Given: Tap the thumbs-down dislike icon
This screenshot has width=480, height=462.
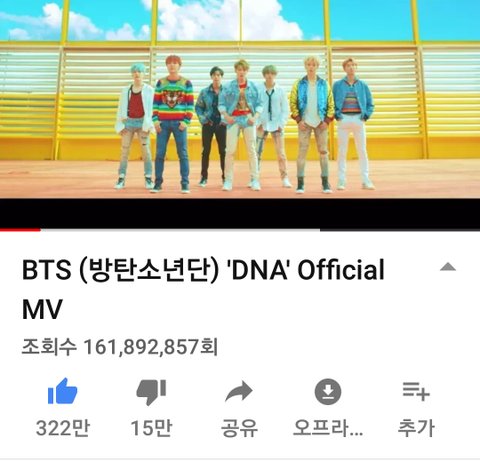Looking at the screenshot, I should 151,392.
